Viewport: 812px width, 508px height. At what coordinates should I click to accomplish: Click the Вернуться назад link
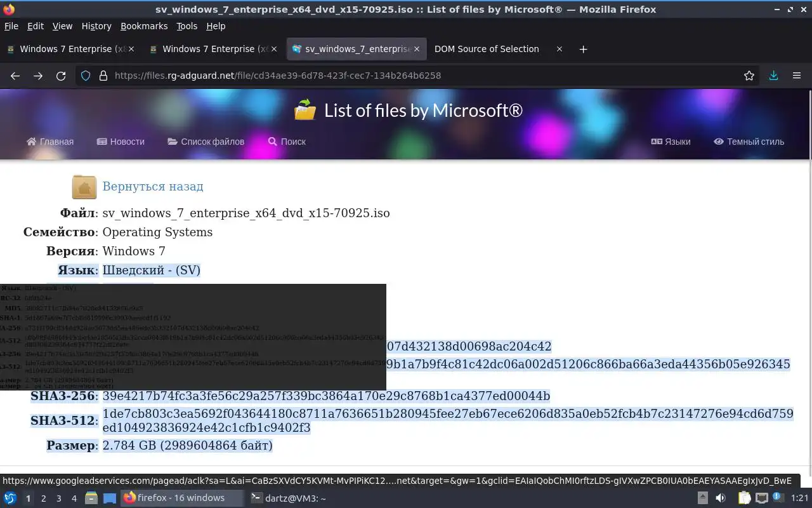[x=153, y=187]
